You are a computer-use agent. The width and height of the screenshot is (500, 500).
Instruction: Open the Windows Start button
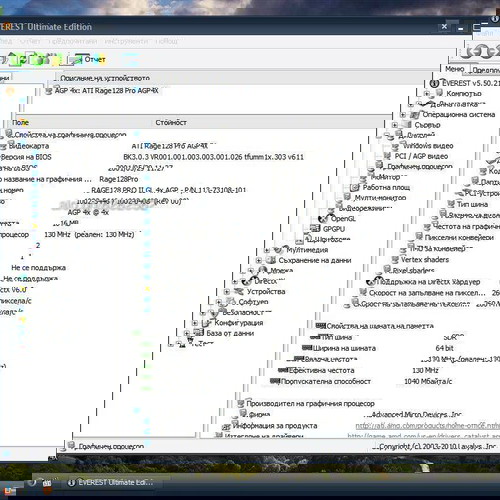coord(9,491)
